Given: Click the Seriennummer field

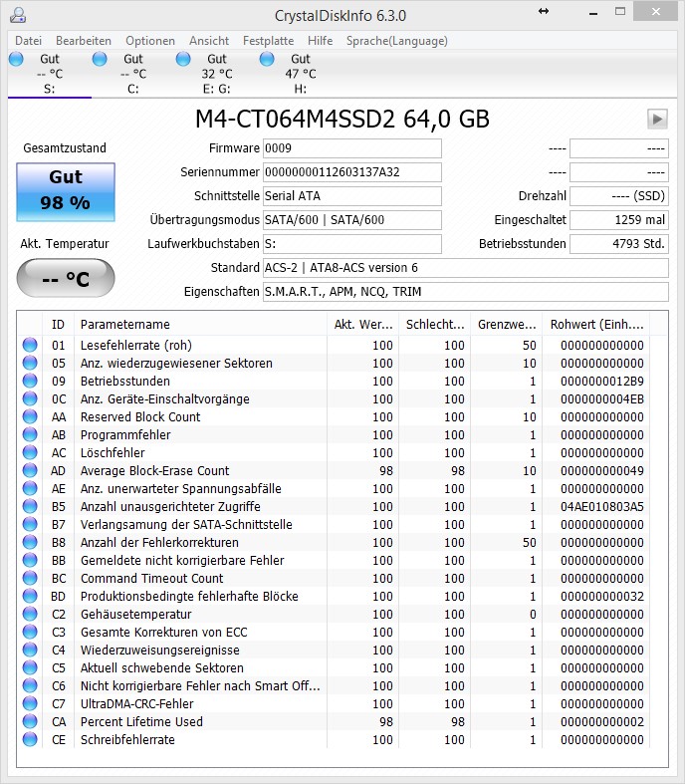Looking at the screenshot, I should point(352,172).
